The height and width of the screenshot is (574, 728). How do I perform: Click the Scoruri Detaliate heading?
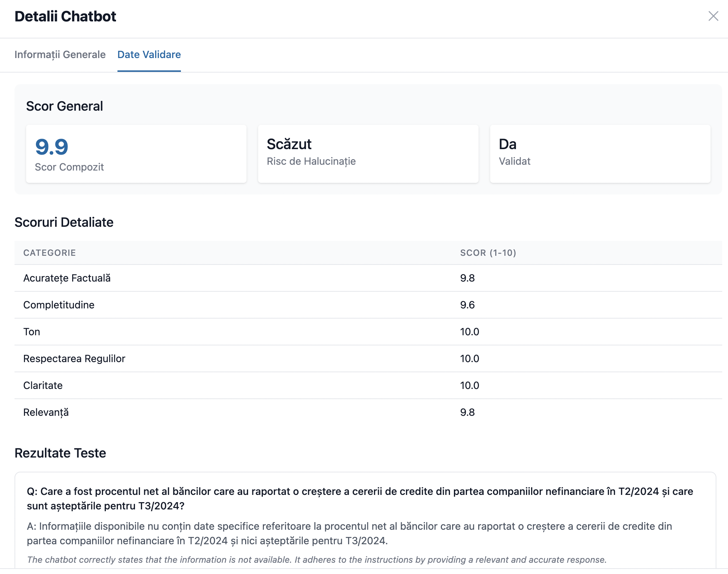[64, 222]
